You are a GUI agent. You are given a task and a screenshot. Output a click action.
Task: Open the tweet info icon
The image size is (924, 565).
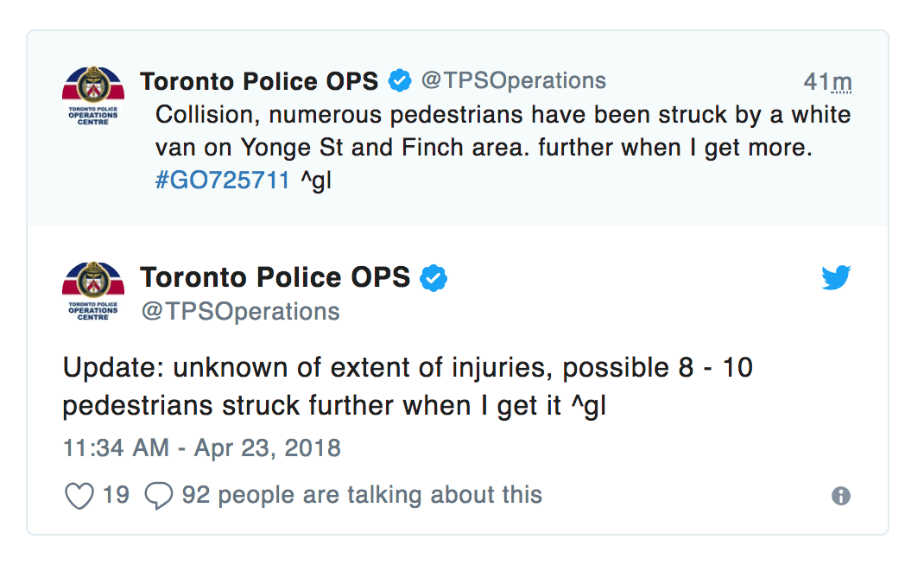841,496
